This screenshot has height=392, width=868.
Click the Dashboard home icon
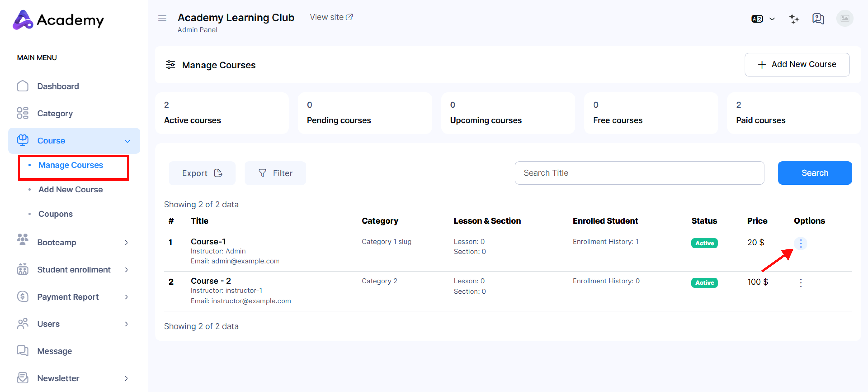pos(23,86)
